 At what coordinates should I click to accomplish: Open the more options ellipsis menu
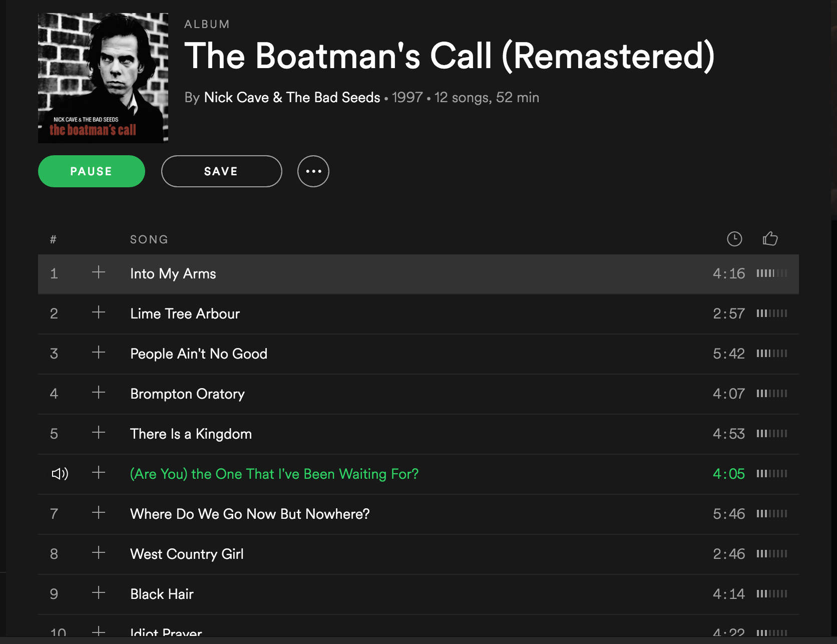313,171
